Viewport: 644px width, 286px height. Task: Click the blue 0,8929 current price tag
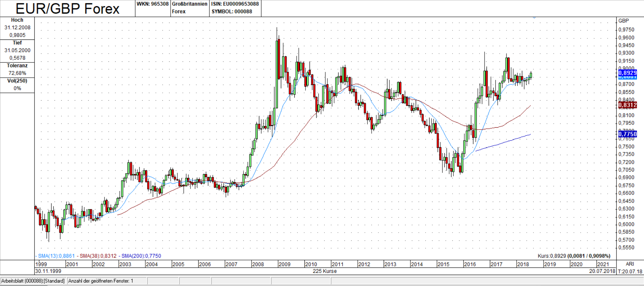[x=627, y=73]
